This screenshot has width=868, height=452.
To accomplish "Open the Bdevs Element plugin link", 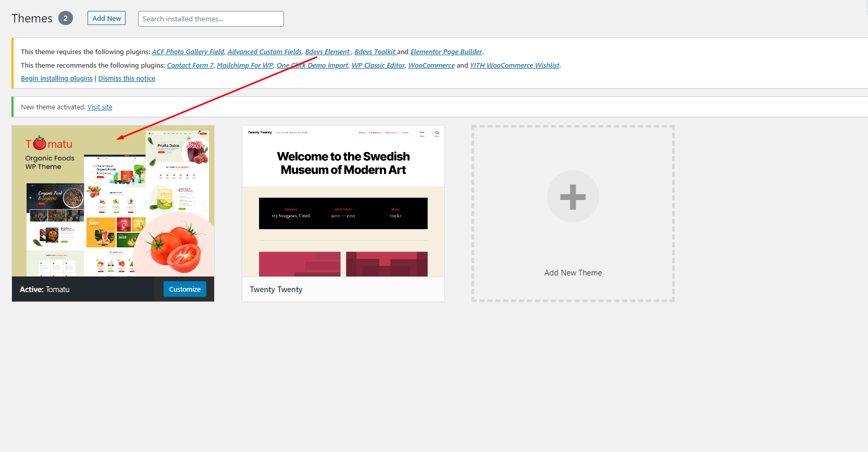I will [327, 52].
